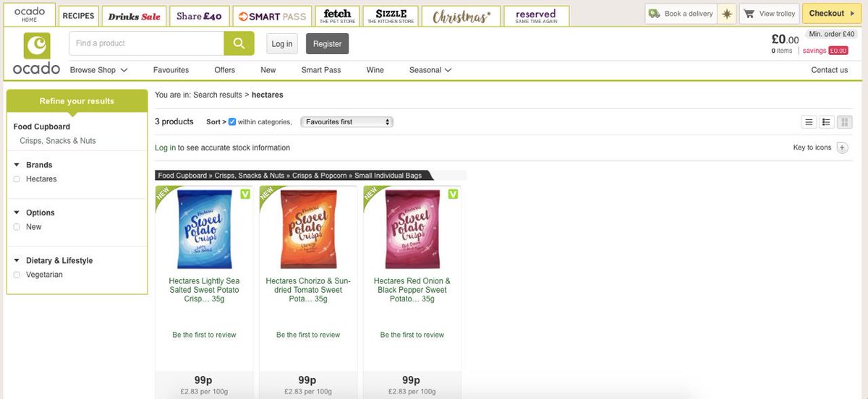Open the Share £40 tab
This screenshot has height=399, width=868.
pyautogui.click(x=200, y=16)
